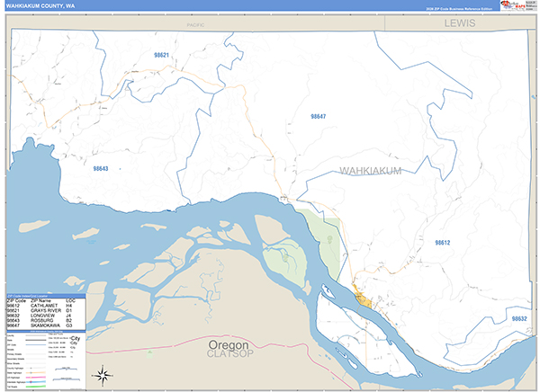Click grid location 'B2' in index table

pos(69,320)
